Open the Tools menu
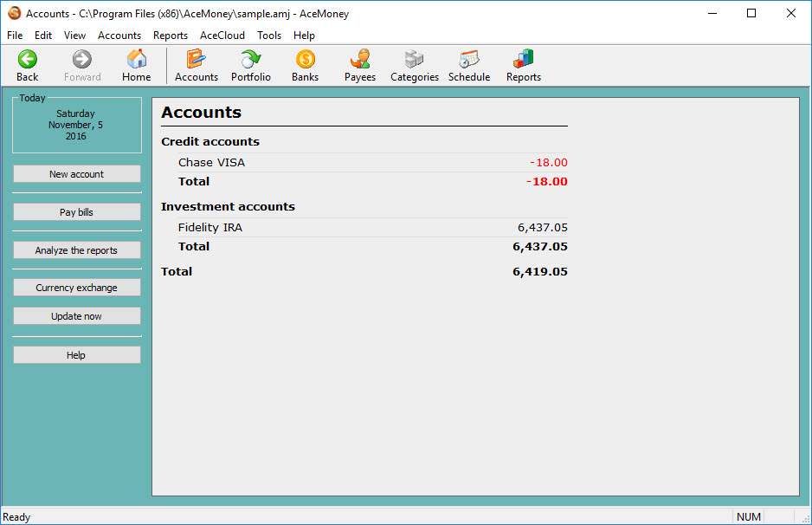812x525 pixels. click(268, 36)
